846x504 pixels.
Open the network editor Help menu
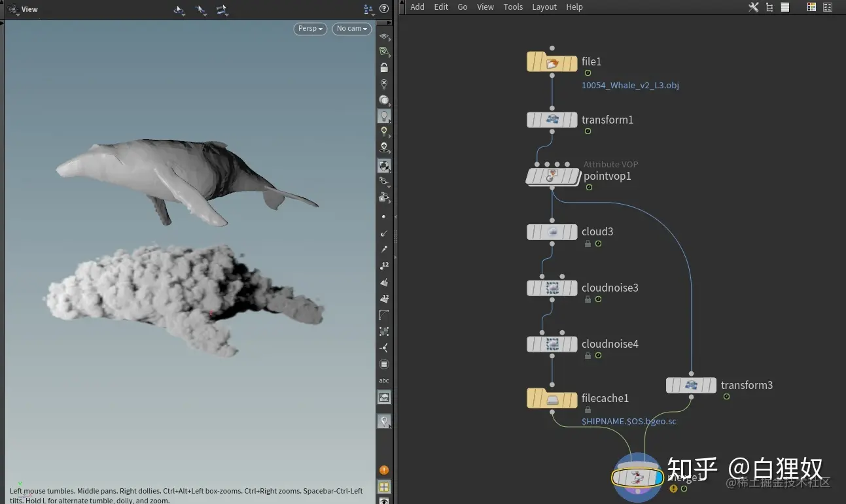[574, 7]
